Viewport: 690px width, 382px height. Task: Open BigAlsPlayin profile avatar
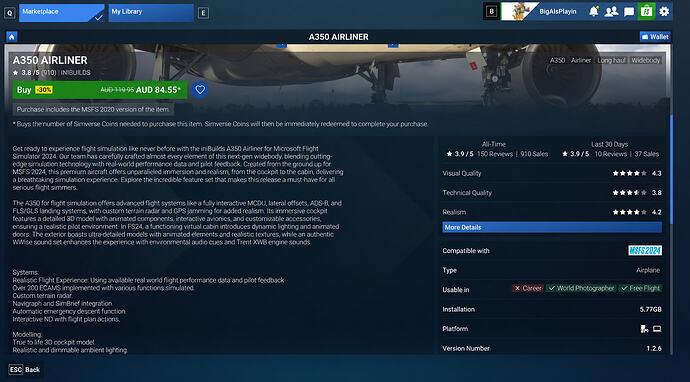(519, 11)
